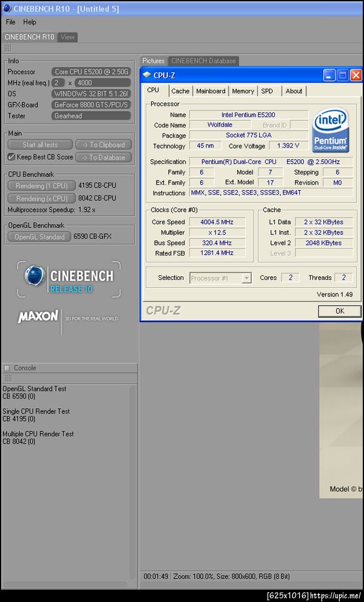Toggle the Keep Best CB Score checkbox

coord(11,157)
